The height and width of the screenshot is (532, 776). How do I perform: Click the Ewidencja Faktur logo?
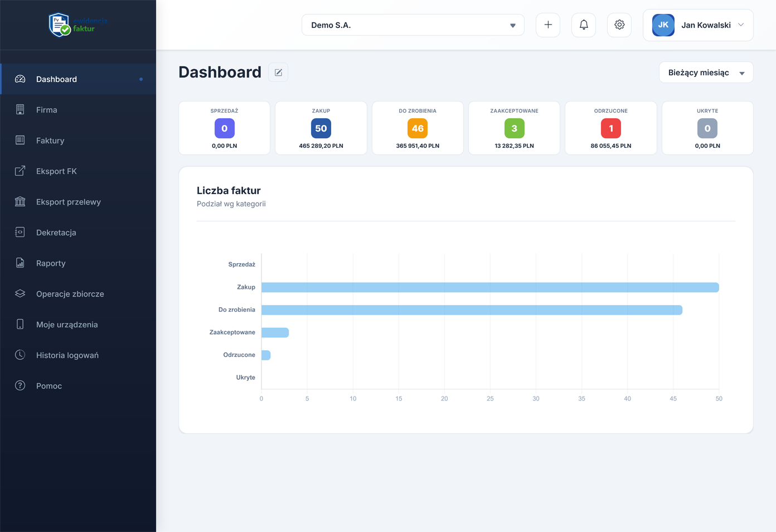click(77, 25)
